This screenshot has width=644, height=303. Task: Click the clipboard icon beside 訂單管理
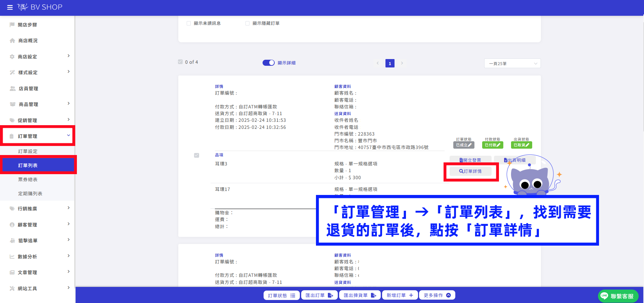(x=12, y=136)
